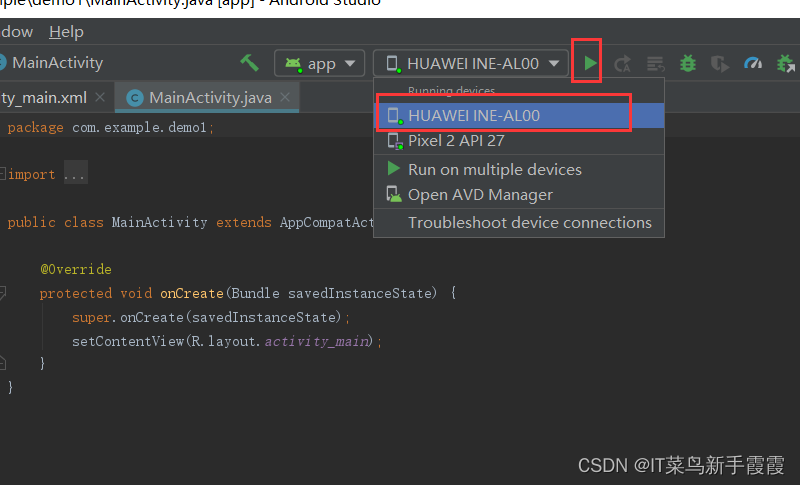Switch to the ty_main.xml tab
800x485 pixels.
tap(43, 97)
